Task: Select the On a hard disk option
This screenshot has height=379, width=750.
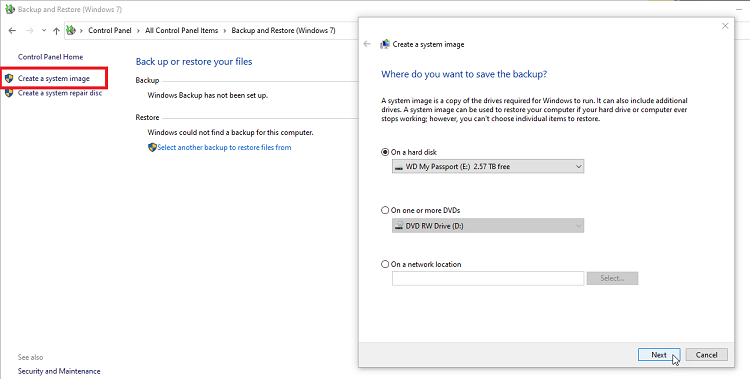Action: (x=385, y=152)
